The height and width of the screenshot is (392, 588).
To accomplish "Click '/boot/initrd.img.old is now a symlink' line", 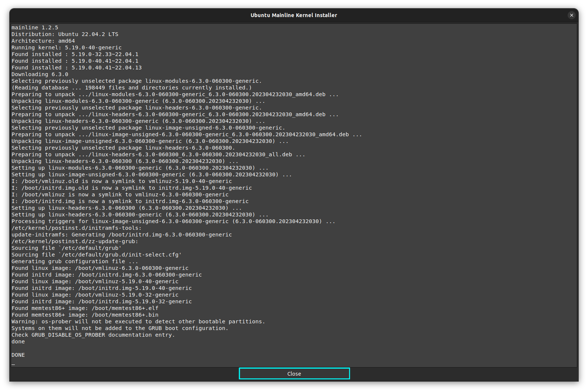I will click(x=132, y=188).
